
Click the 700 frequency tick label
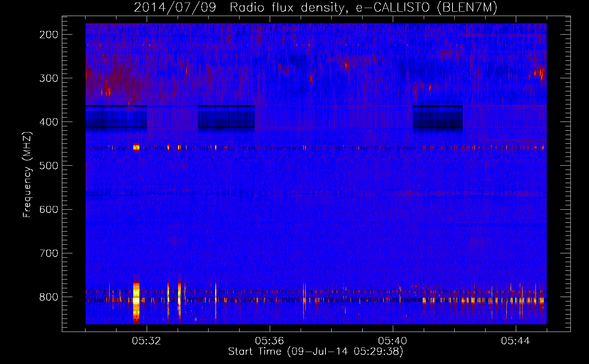49,253
